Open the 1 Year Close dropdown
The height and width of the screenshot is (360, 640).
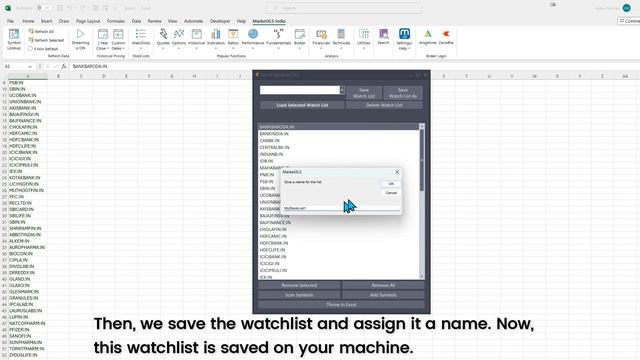102,40
